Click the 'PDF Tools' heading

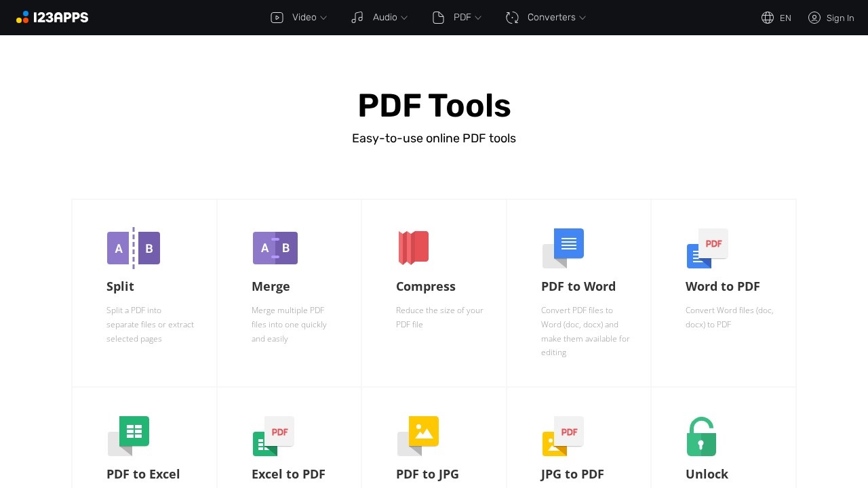(434, 106)
